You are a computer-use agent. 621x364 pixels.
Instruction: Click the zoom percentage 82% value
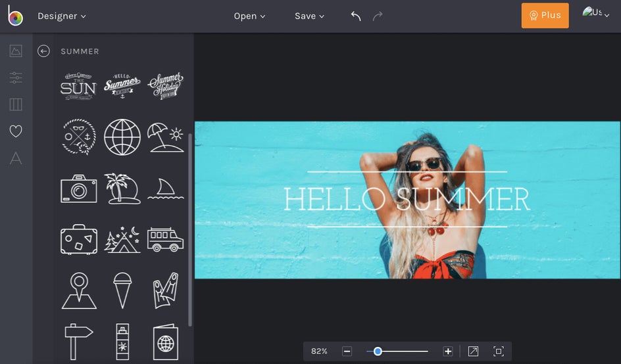(x=319, y=352)
